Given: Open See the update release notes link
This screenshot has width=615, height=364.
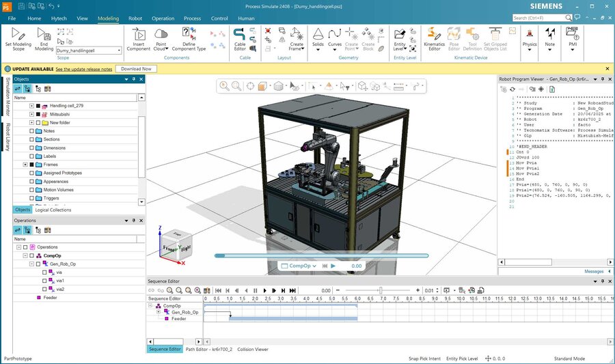Looking at the screenshot, I should pyautogui.click(x=84, y=69).
